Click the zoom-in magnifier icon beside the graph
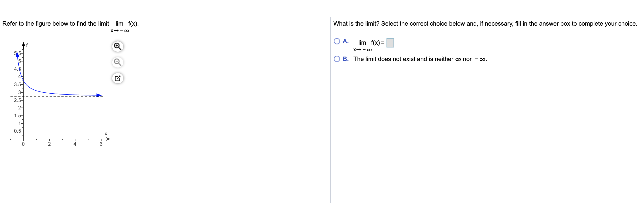This screenshot has height=203, width=644. tap(118, 46)
